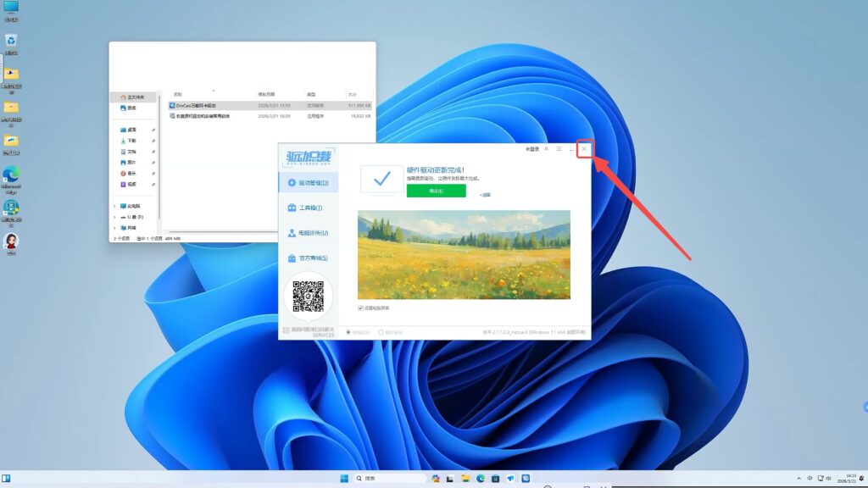Open the hamburger menu in driver app
Viewport: 868px width, 488px height.
click(x=559, y=149)
